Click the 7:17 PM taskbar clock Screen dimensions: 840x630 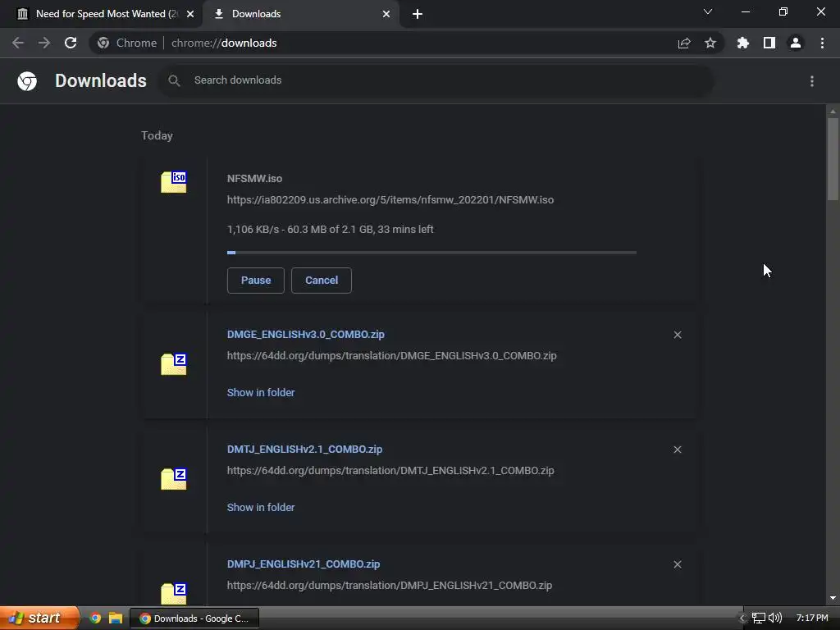tap(812, 619)
